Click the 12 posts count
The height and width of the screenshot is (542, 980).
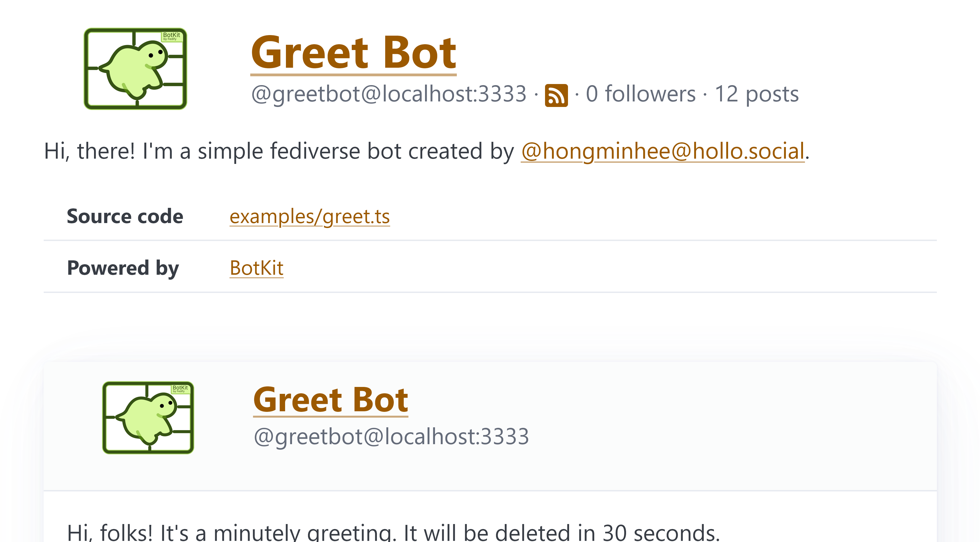[756, 94]
